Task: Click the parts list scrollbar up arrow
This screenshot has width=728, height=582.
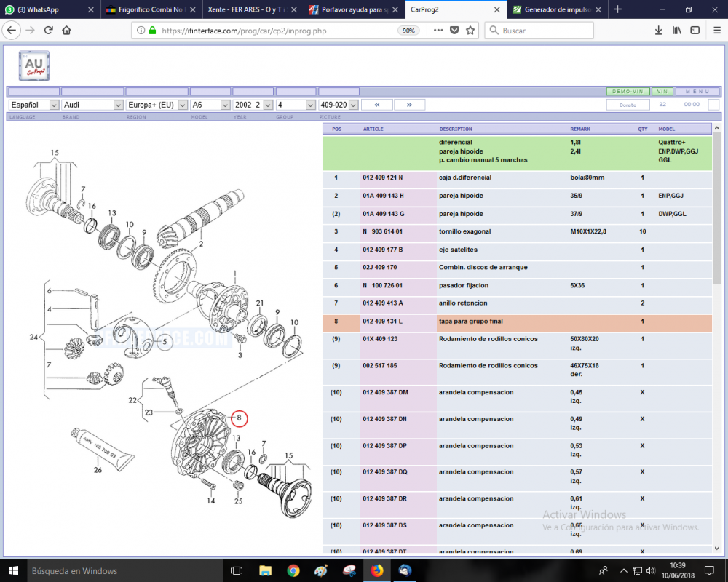Action: tap(716, 127)
